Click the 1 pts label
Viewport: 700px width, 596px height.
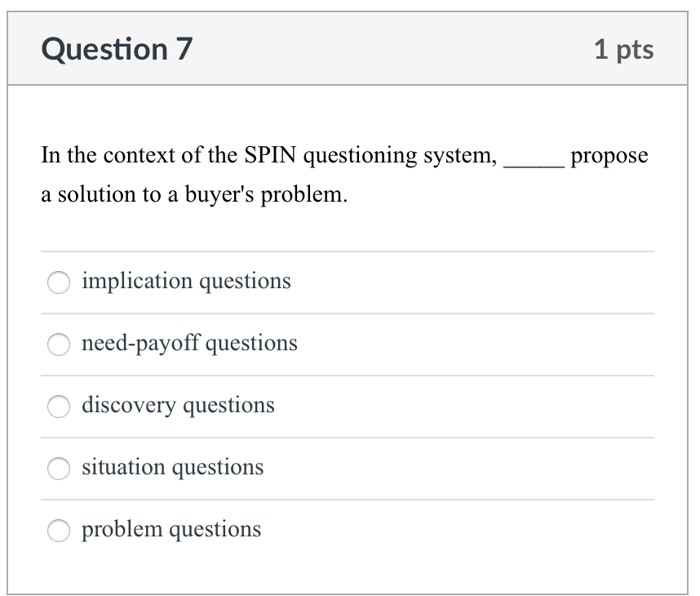coord(625,49)
